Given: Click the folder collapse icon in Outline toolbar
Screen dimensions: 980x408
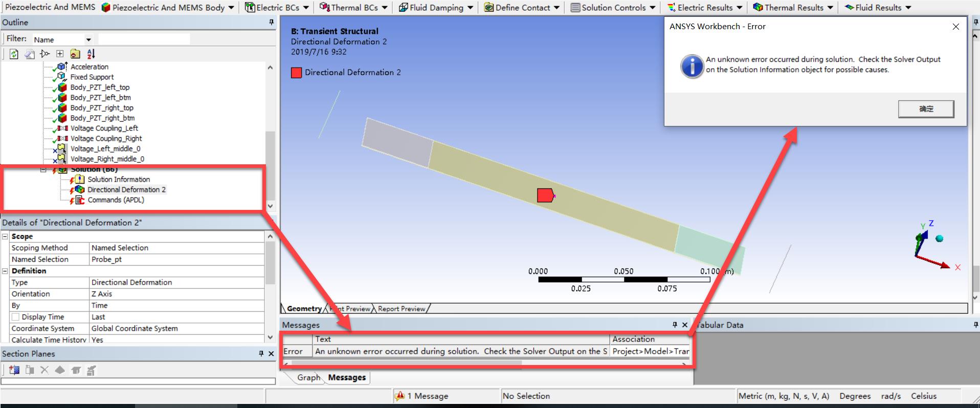Looking at the screenshot, I should [x=75, y=54].
